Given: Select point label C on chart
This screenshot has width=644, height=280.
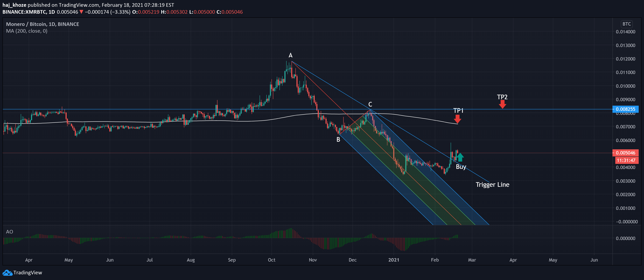Looking at the screenshot, I should click(370, 104).
